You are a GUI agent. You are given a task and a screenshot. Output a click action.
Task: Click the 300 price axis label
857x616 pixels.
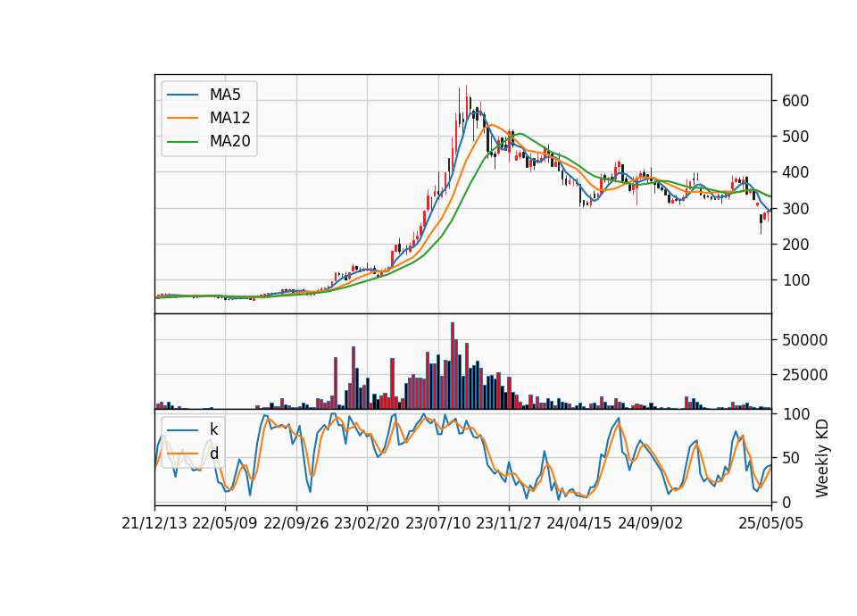pos(795,208)
